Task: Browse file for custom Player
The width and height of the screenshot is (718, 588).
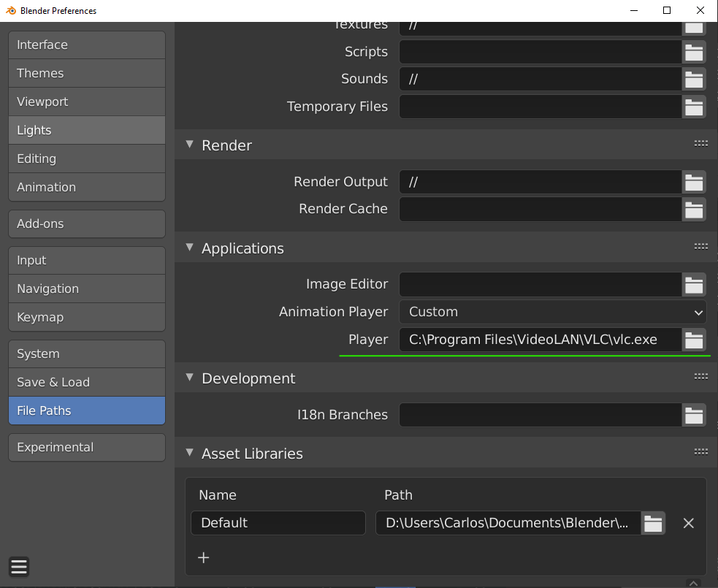Action: tap(694, 340)
